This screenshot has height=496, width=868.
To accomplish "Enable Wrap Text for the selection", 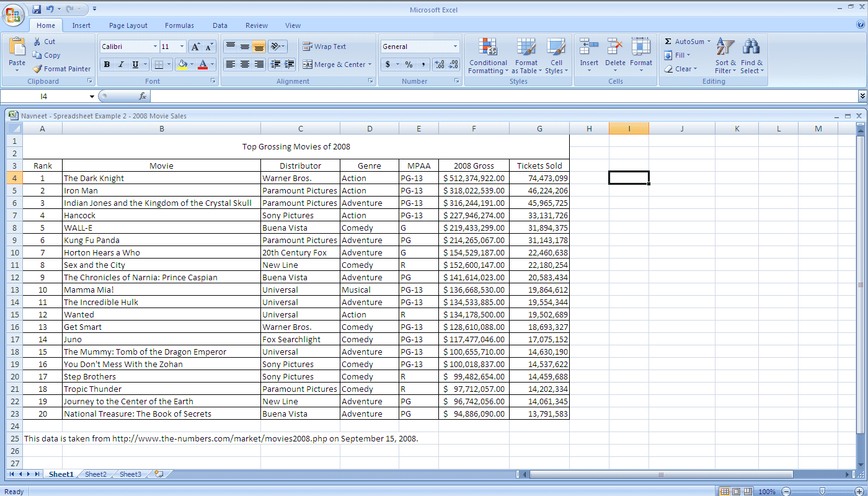I will [x=322, y=46].
